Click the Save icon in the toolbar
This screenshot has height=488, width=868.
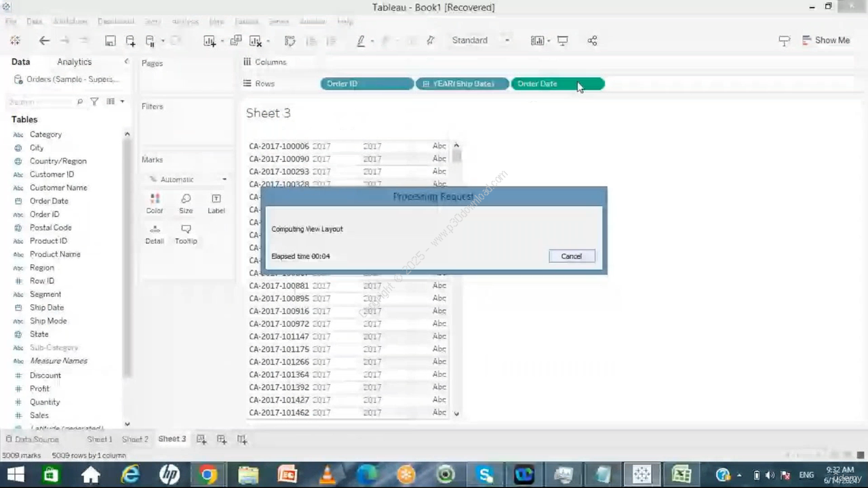pyautogui.click(x=110, y=41)
